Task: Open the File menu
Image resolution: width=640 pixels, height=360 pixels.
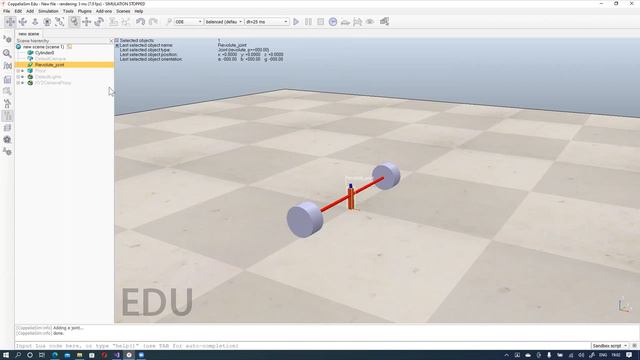Action: pos(7,11)
